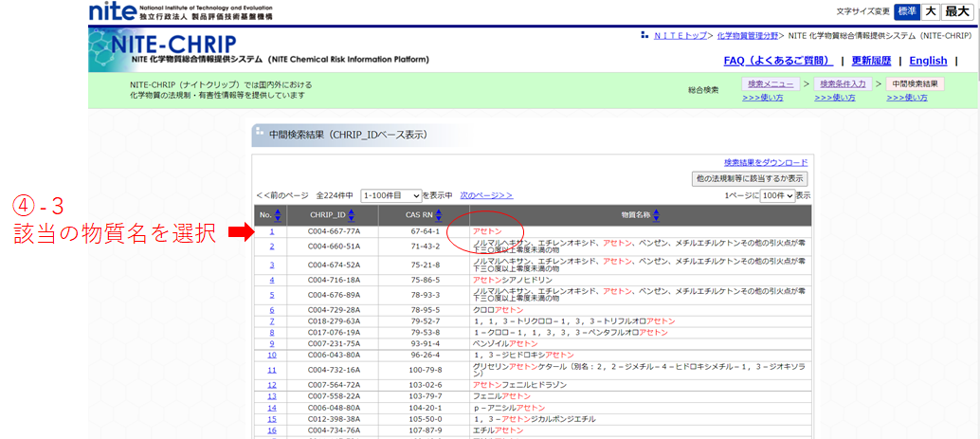The height and width of the screenshot is (439, 980).
Task: Set font size to 大
Action: point(930,12)
